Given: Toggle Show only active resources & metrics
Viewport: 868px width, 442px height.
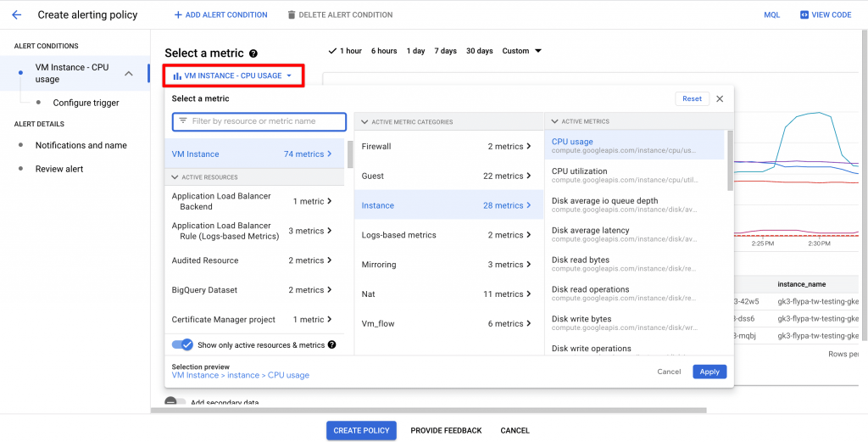Looking at the screenshot, I should click(182, 344).
